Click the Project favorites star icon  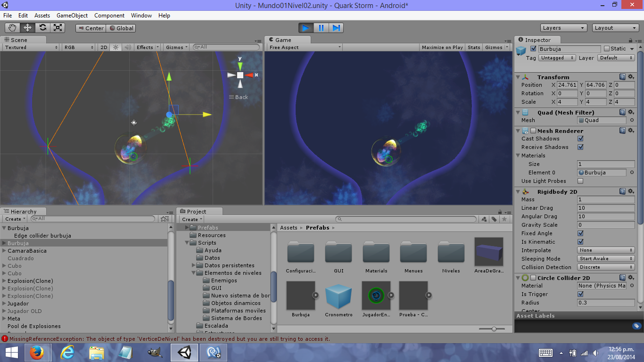(x=504, y=219)
